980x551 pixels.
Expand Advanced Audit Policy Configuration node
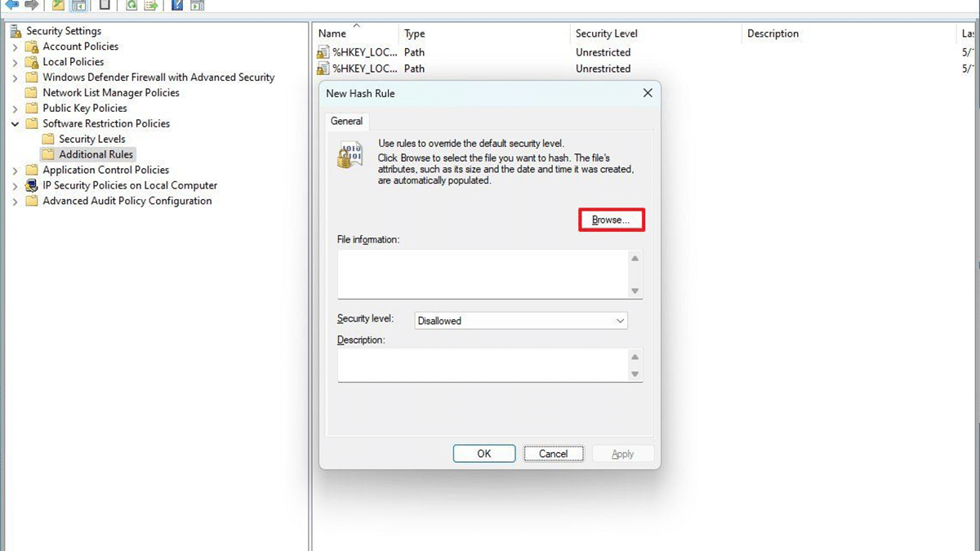pyautogui.click(x=15, y=202)
